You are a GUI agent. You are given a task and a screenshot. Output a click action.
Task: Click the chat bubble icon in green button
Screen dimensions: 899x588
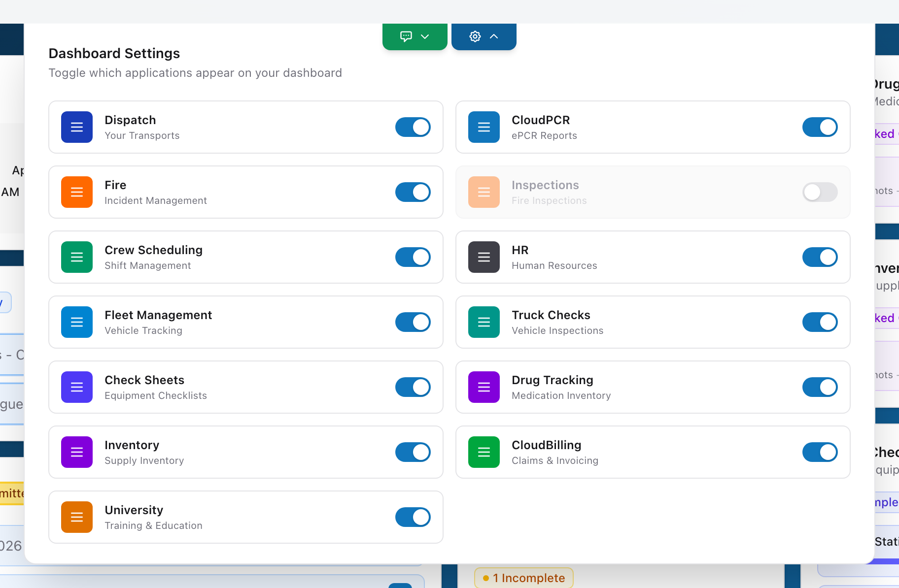(x=406, y=36)
